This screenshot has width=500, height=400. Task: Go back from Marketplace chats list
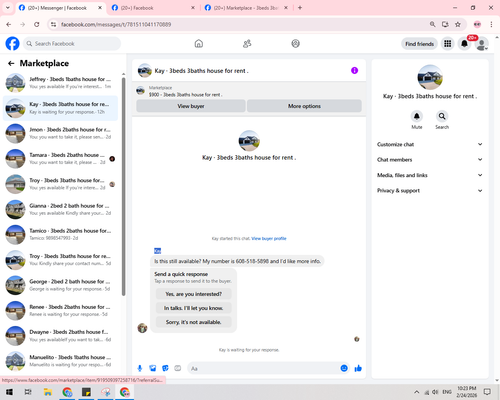[11, 63]
